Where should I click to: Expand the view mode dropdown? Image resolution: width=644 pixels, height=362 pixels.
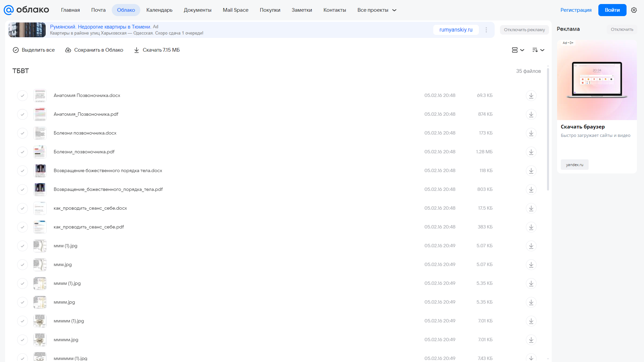pos(518,50)
